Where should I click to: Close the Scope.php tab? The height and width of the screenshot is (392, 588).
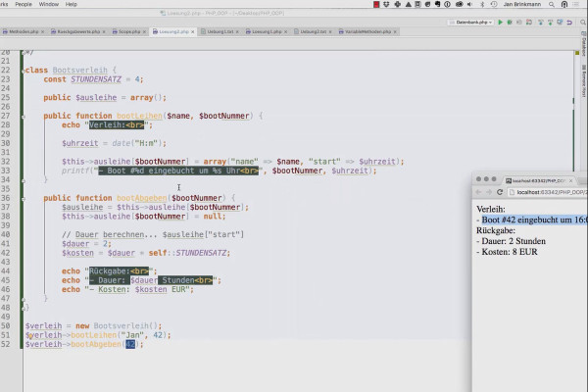point(144,32)
